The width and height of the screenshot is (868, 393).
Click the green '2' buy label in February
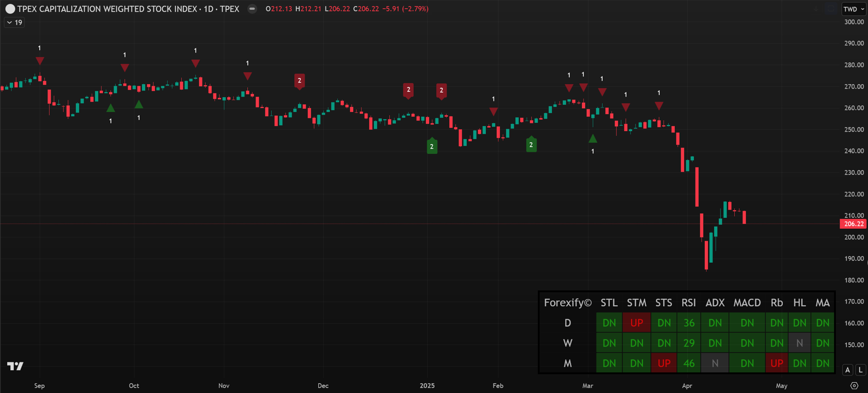[531, 144]
